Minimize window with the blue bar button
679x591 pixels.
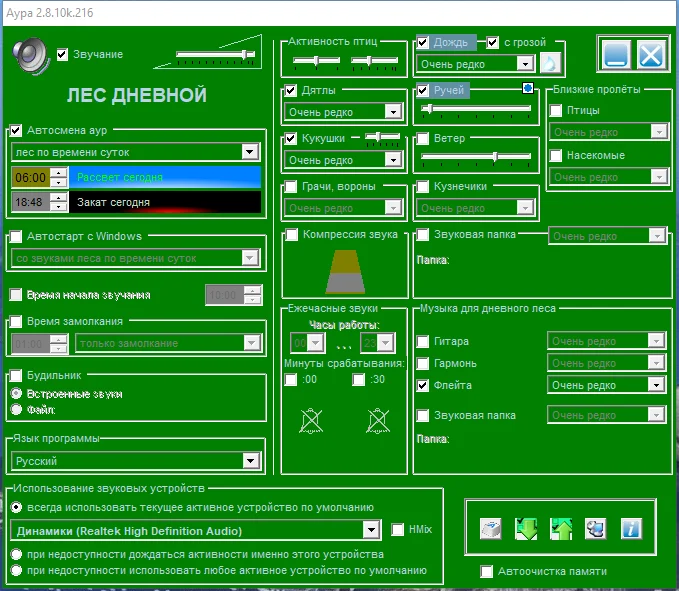(x=616, y=55)
